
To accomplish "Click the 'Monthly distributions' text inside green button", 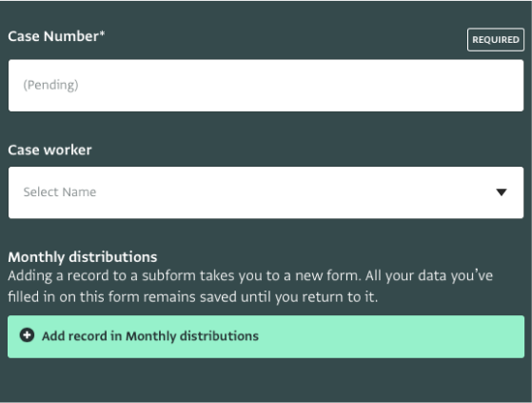I will (x=192, y=336).
